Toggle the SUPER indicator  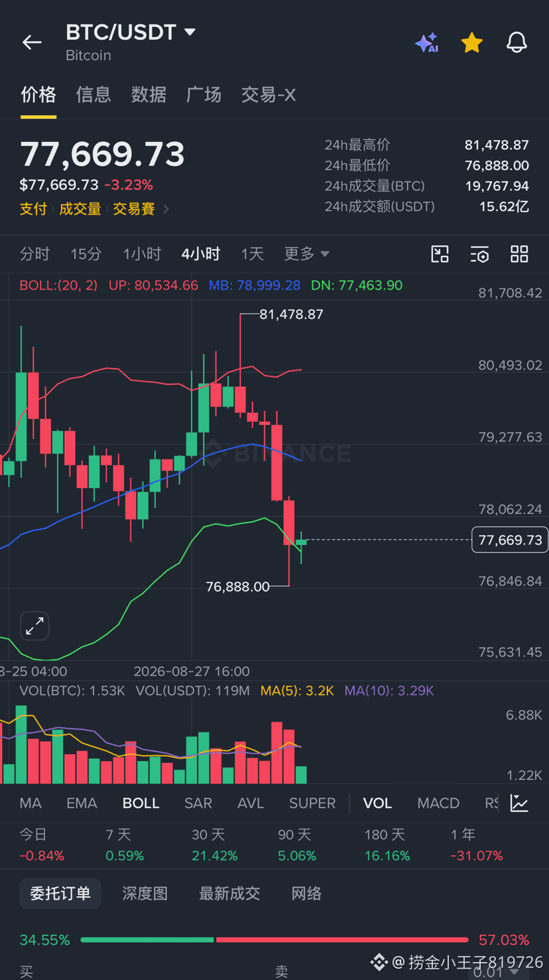pyautogui.click(x=312, y=803)
